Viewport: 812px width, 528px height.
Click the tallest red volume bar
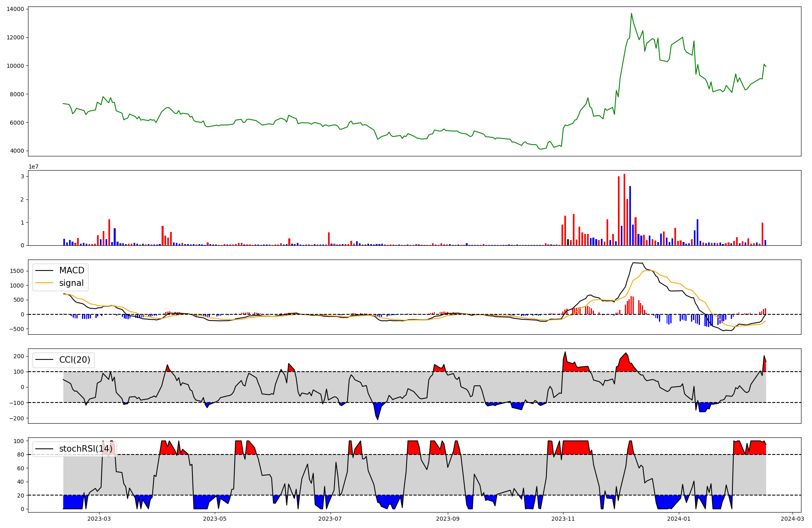(x=624, y=210)
